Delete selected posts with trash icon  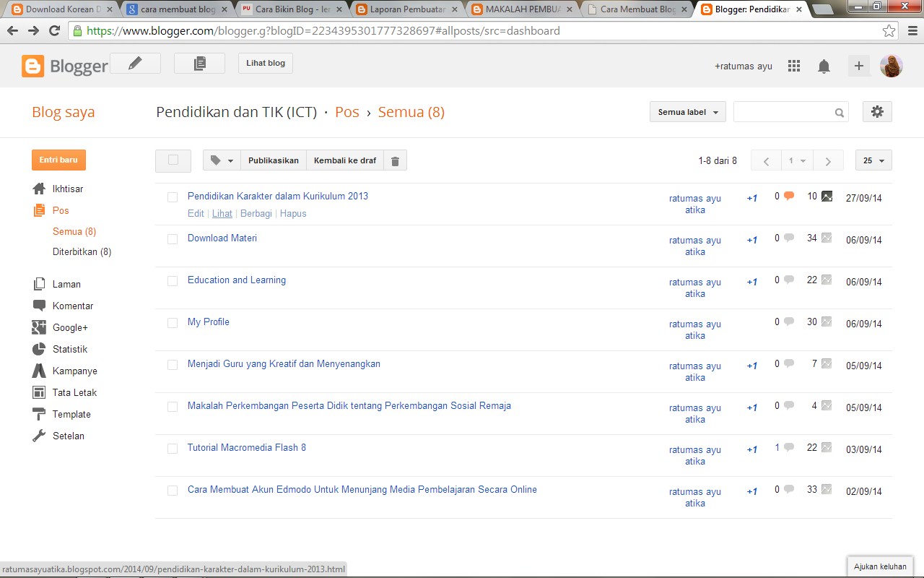tap(395, 160)
